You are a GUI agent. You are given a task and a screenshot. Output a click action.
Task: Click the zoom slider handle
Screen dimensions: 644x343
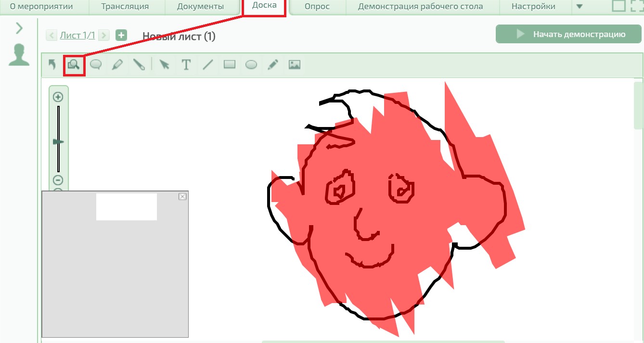click(58, 142)
